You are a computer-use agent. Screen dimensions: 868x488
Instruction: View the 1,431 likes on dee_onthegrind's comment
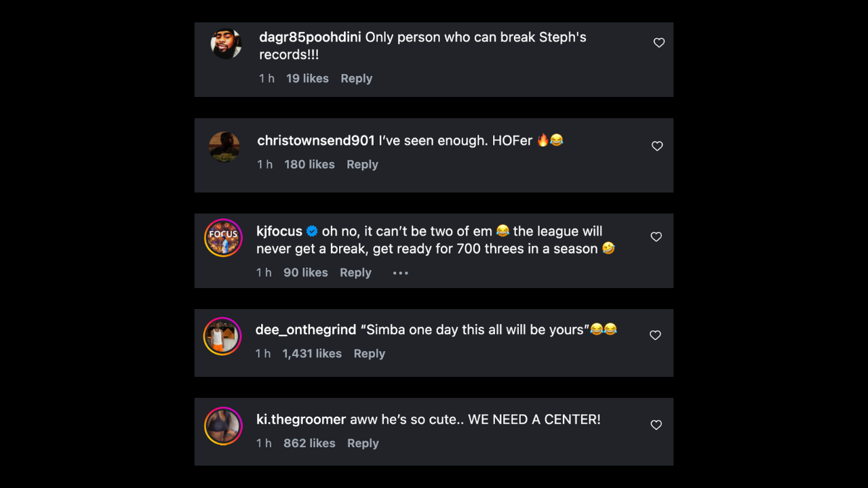tap(312, 353)
